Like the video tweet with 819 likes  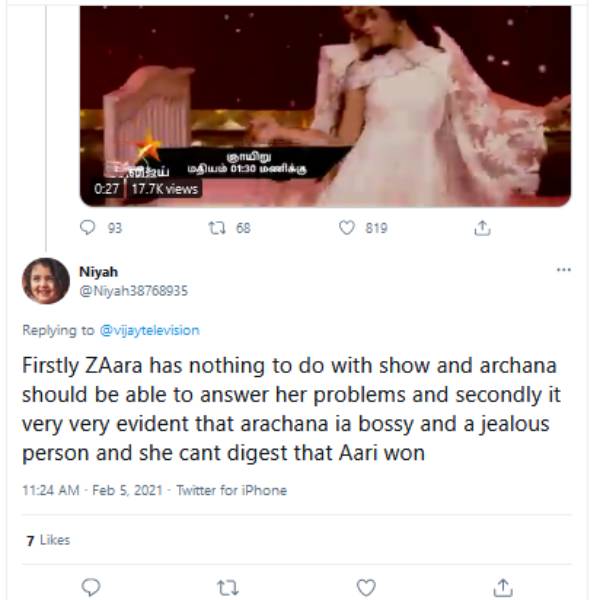click(348, 228)
